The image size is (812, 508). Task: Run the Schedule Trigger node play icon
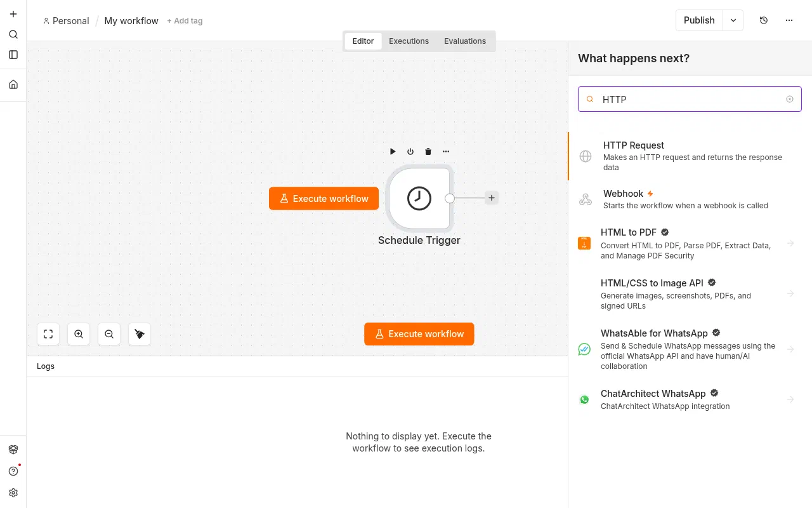point(393,151)
